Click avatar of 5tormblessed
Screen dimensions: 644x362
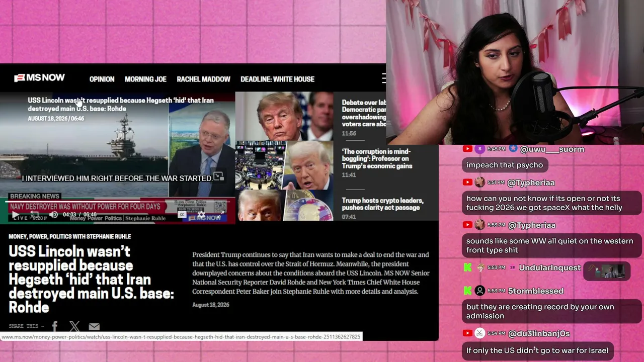pyautogui.click(x=480, y=291)
